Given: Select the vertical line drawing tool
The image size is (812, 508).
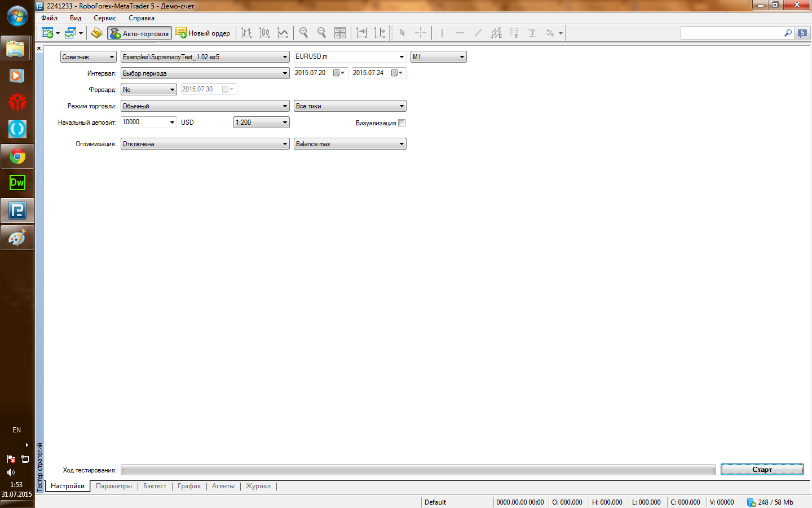Looking at the screenshot, I should 442,33.
